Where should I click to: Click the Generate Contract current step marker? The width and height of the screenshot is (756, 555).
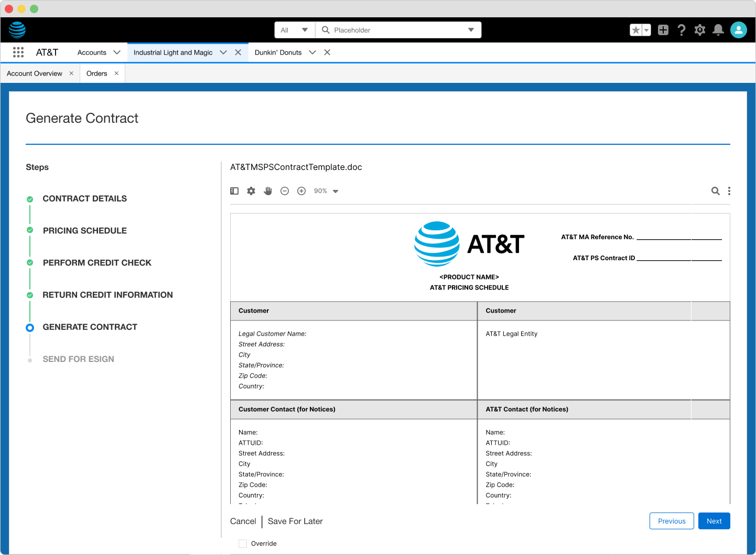pos(30,328)
